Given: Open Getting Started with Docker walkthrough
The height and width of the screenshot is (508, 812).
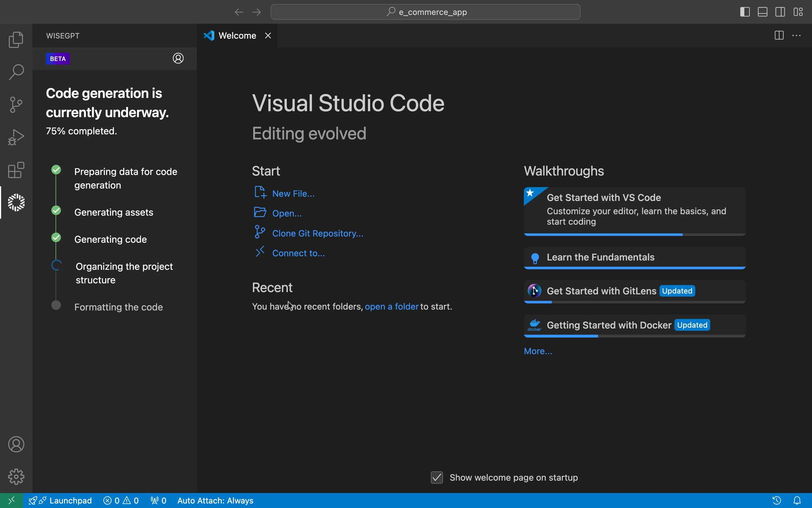Looking at the screenshot, I should (634, 326).
